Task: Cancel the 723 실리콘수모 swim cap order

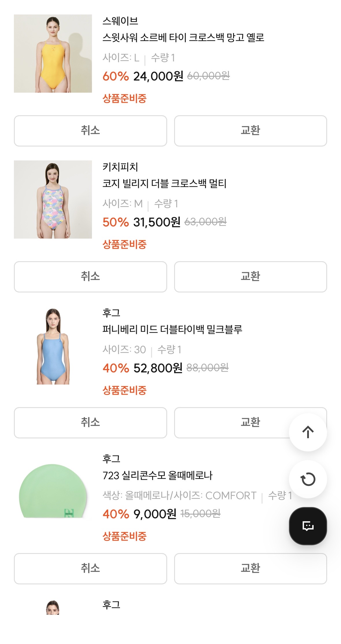Action: [x=90, y=569]
